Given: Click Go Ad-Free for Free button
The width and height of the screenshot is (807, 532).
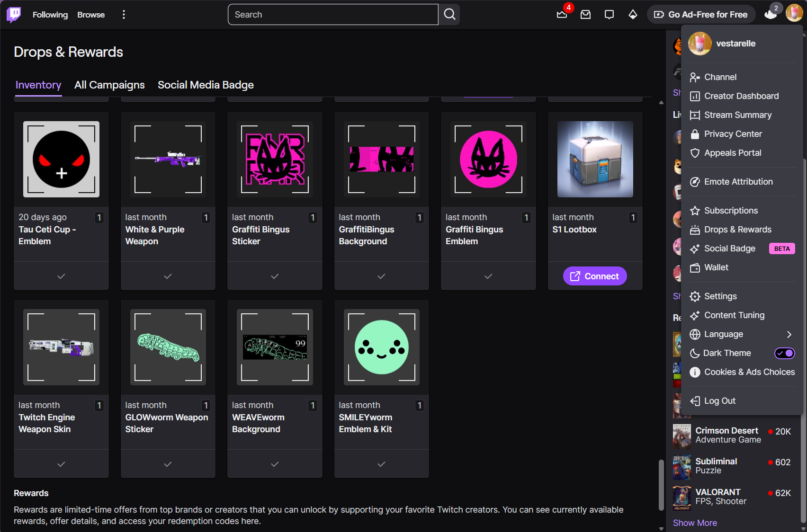Looking at the screenshot, I should [x=701, y=15].
